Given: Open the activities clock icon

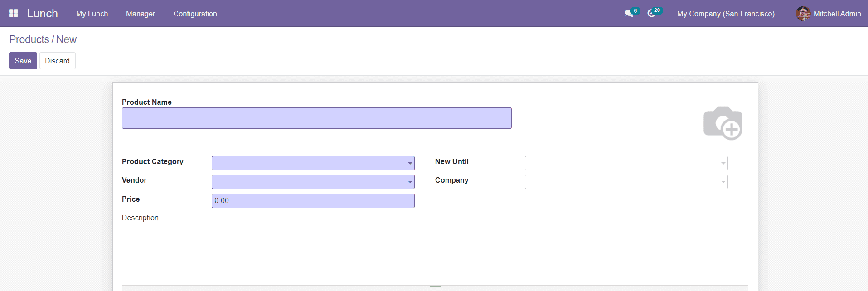Looking at the screenshot, I should tap(651, 14).
